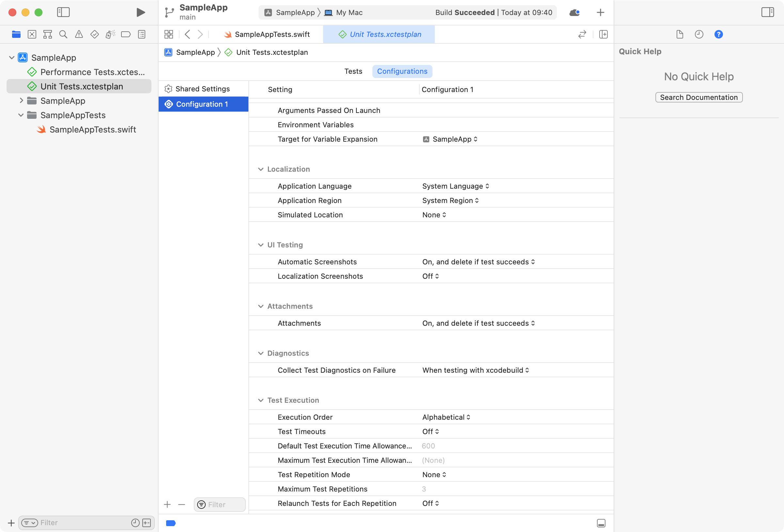
Task: Open the Test navigator diamond icon
Action: tap(94, 34)
